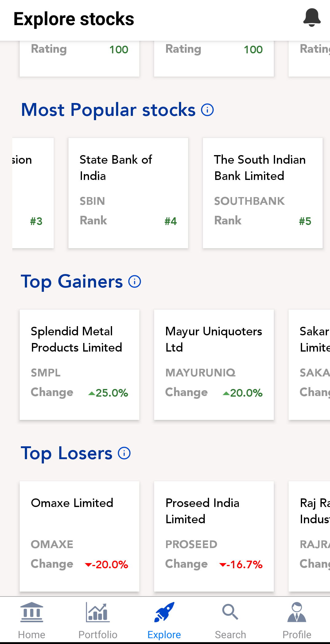Open The South Indian Bank Limited card
The image size is (330, 644).
coord(262,193)
